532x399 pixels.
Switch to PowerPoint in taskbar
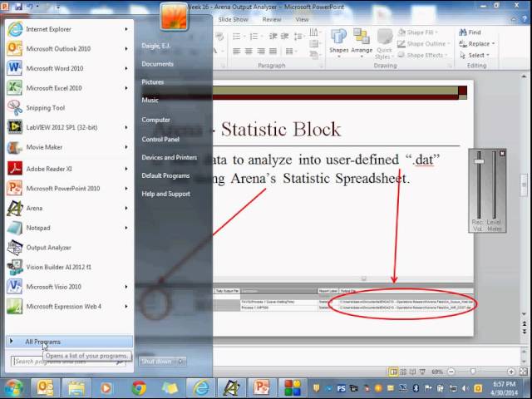pyautogui.click(x=262, y=388)
